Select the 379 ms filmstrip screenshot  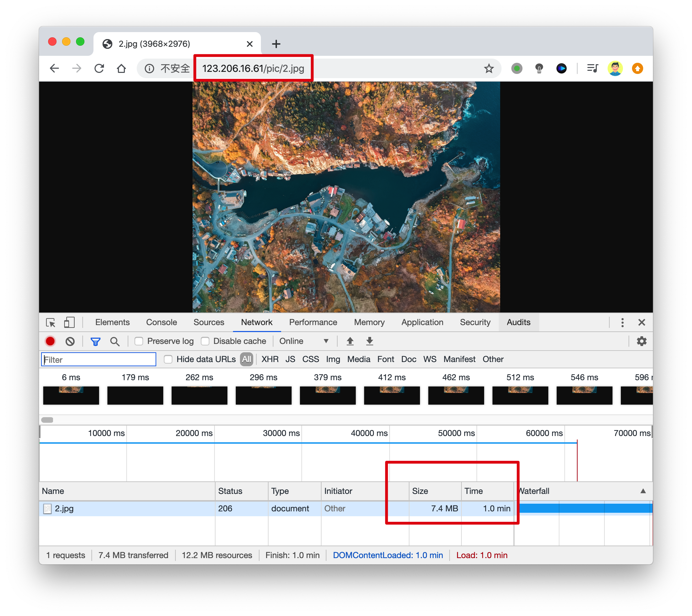pyautogui.click(x=328, y=395)
